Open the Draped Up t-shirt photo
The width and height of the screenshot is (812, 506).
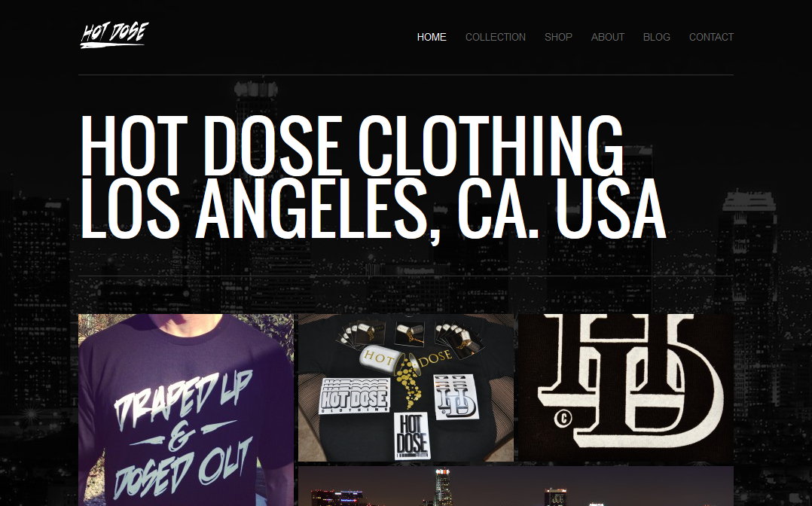(x=186, y=410)
